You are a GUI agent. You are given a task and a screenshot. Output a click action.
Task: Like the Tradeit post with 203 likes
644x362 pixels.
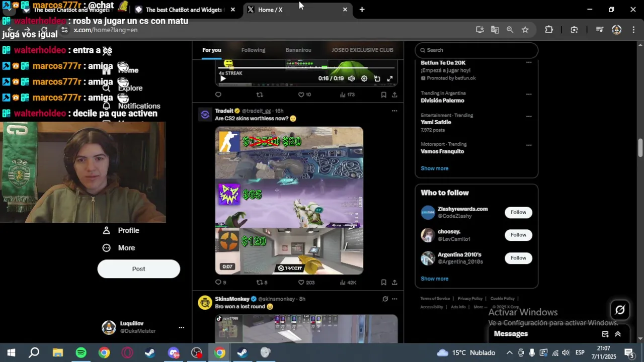coord(306,283)
